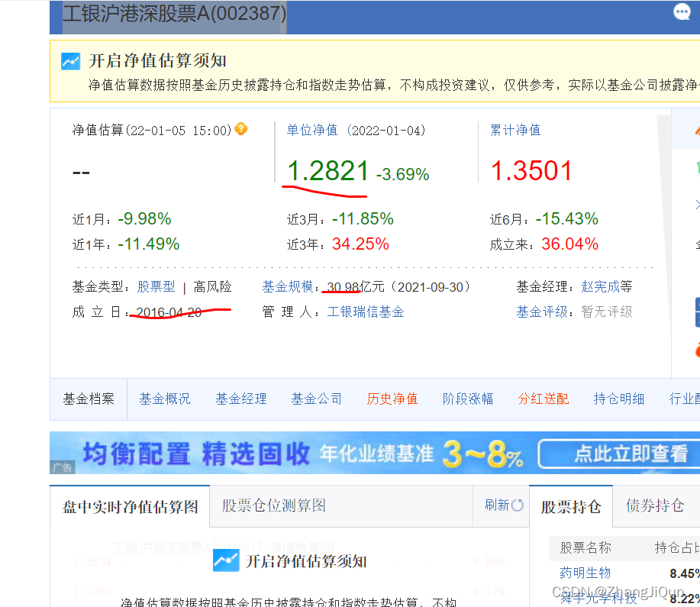The image size is (700, 607).
Task: Switch to 债券持仓 tab
Action: click(655, 505)
